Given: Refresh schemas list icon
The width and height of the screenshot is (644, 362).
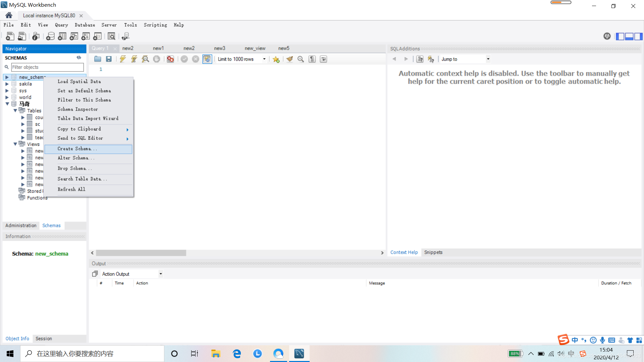Looking at the screenshot, I should pos(79,58).
